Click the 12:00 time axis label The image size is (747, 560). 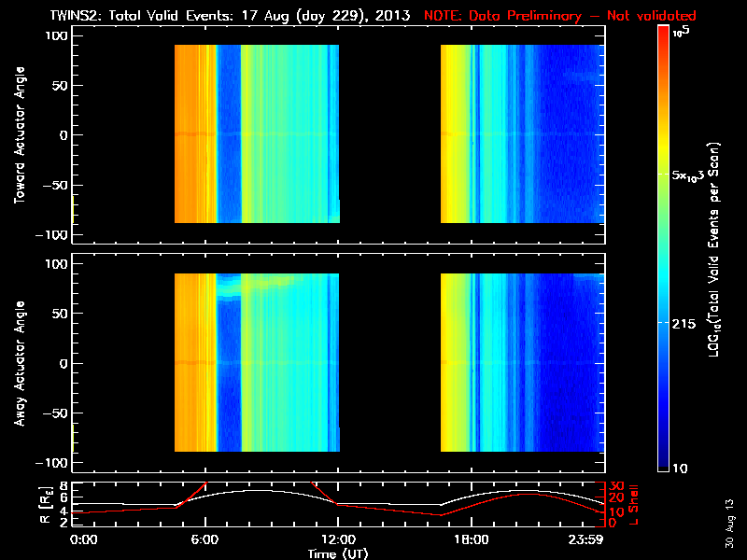point(338,540)
